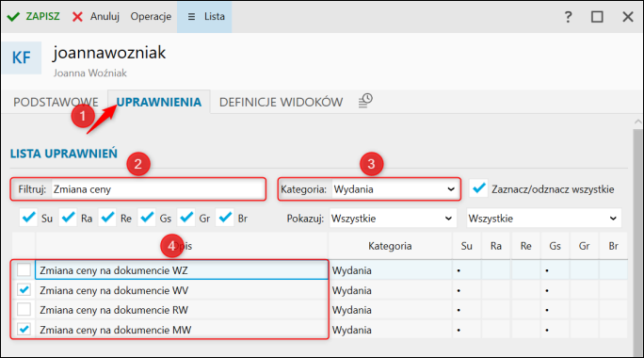This screenshot has width=644, height=358.
Task: Uncheck Zmiana ceny na dokumencie WV box
Action: click(x=24, y=290)
